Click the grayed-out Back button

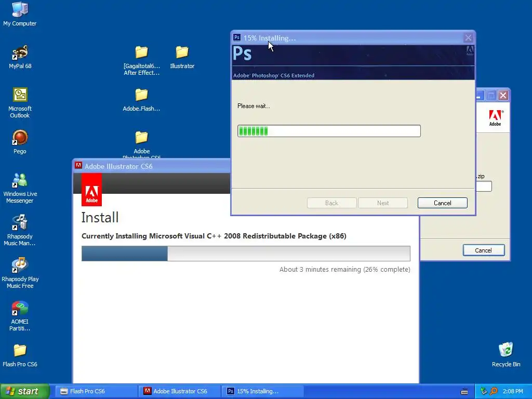coord(331,203)
